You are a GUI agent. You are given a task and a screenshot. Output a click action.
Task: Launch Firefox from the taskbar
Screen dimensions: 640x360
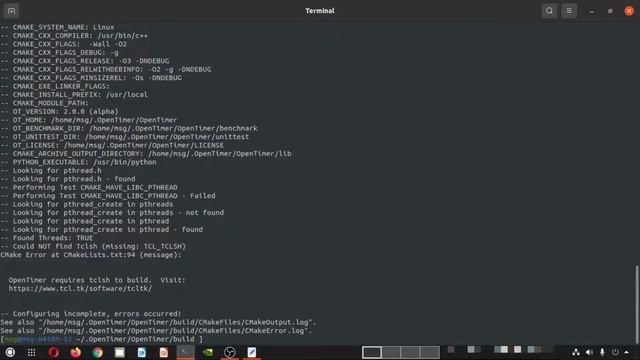tap(76, 352)
